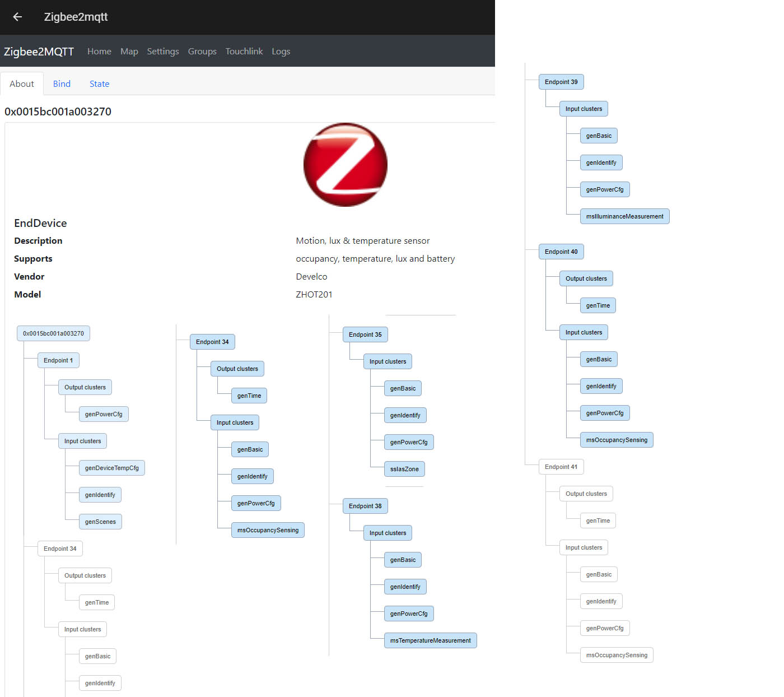Open the Logs page
The width and height of the screenshot is (784, 697).
coord(281,51)
